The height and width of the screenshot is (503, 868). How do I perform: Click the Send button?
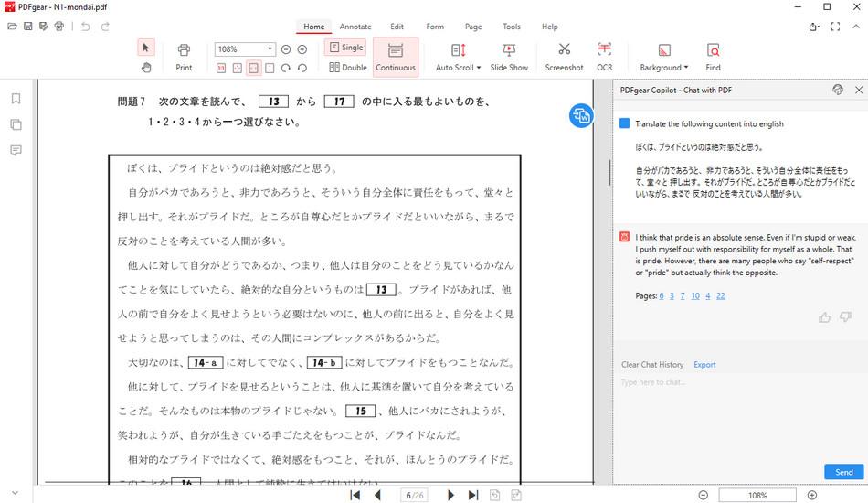(843, 472)
